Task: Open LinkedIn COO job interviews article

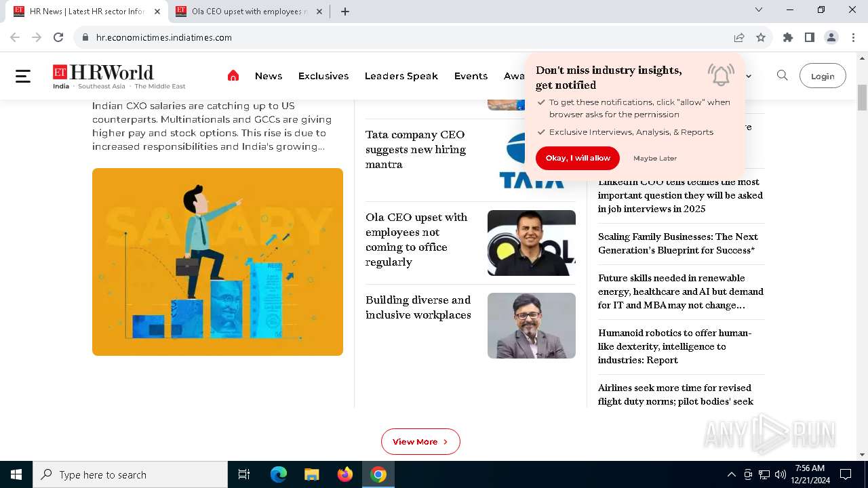Action: 680,195
